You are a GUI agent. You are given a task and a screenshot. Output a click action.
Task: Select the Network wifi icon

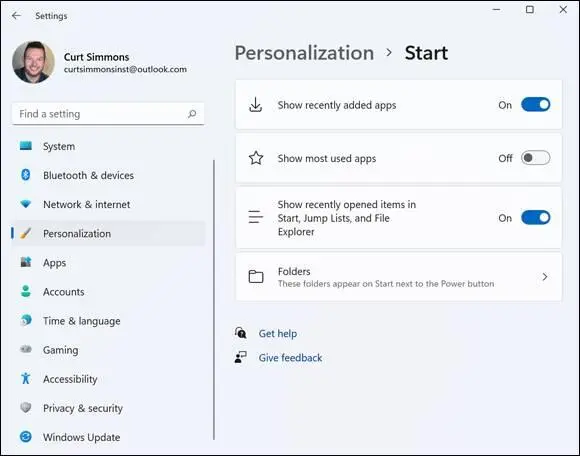[x=26, y=204]
